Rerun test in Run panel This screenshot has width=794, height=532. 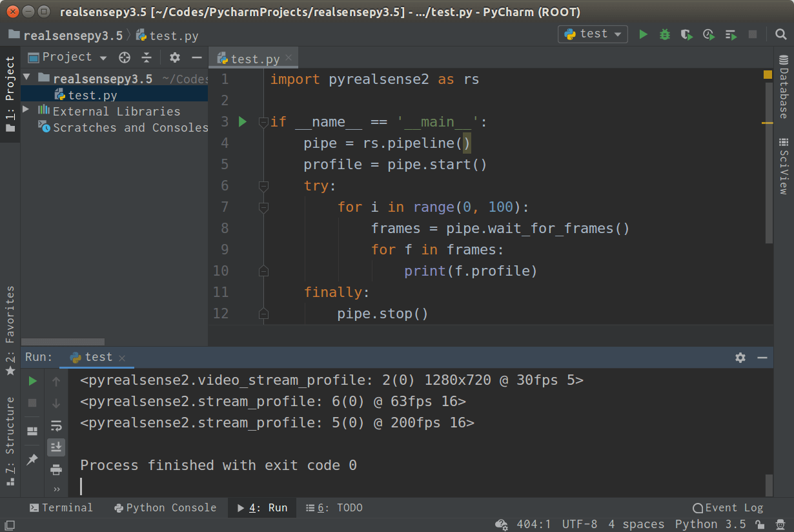click(x=32, y=382)
